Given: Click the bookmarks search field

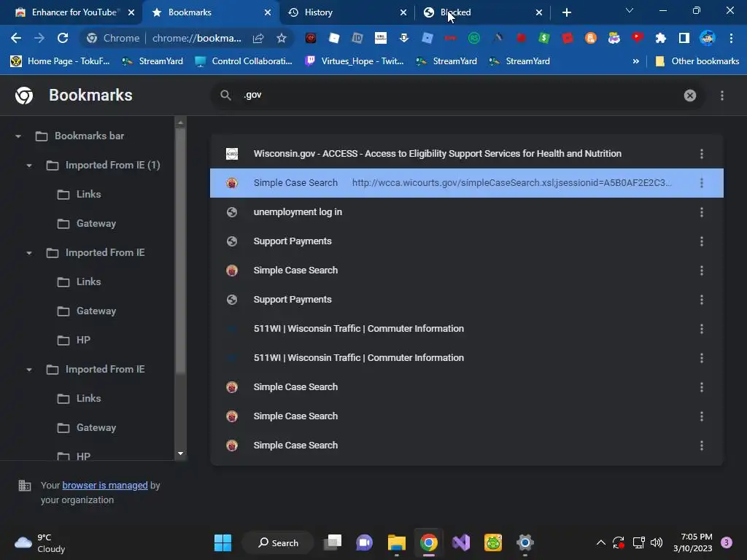Looking at the screenshot, I should (x=457, y=96).
